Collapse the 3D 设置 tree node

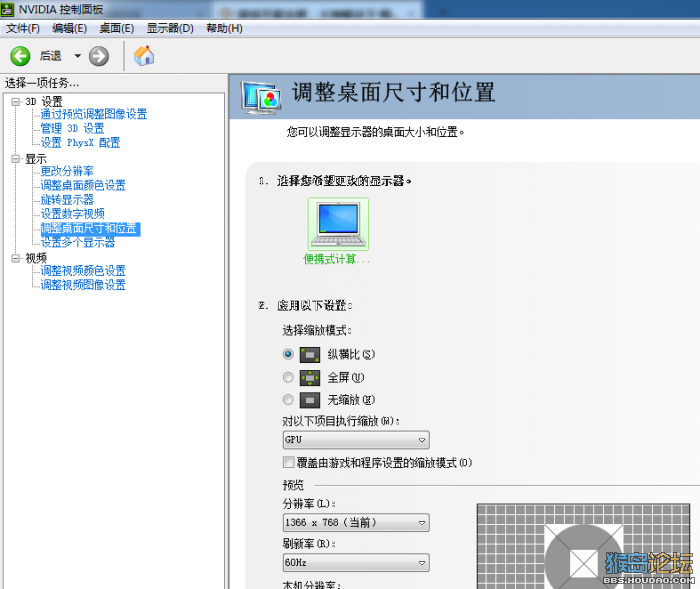click(x=16, y=102)
